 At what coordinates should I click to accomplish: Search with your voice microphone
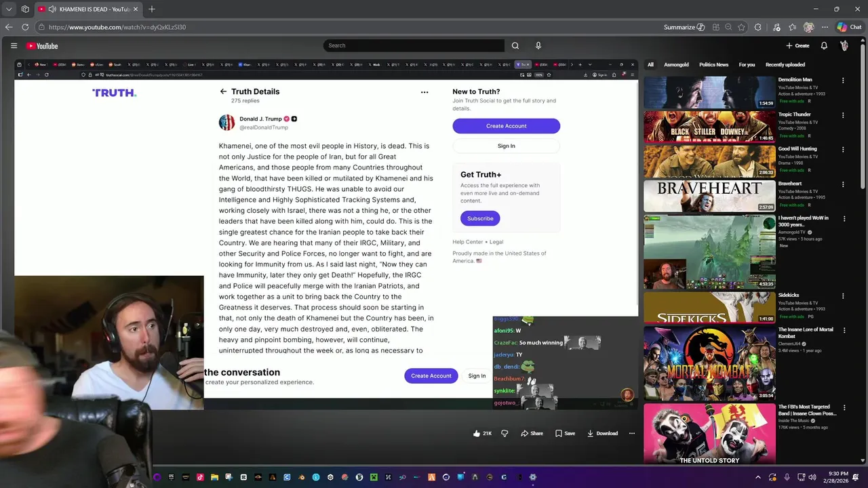coord(538,45)
